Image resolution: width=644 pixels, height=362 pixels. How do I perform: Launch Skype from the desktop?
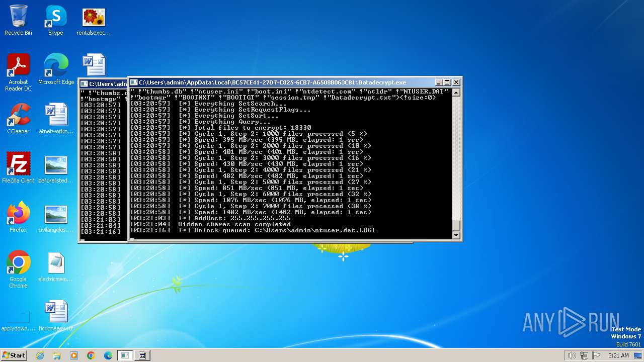pos(55,20)
